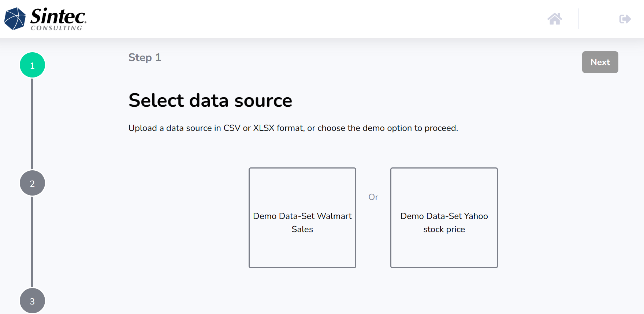Click the 'Select data source' heading
This screenshot has height=314, width=644.
pyautogui.click(x=210, y=100)
